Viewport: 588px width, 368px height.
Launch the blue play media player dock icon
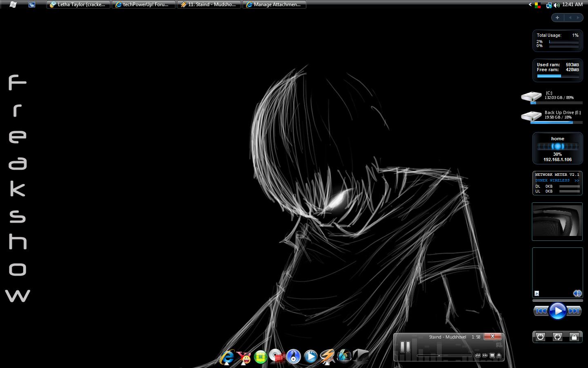click(x=310, y=357)
